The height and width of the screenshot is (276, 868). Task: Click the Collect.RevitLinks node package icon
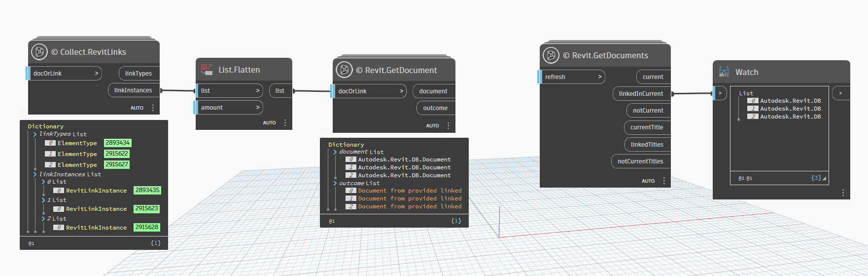[39, 51]
